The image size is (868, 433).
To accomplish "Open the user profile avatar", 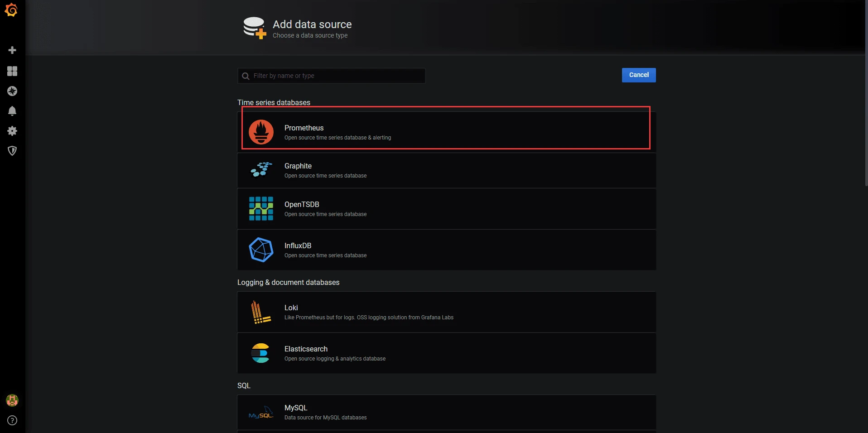I will tap(12, 400).
